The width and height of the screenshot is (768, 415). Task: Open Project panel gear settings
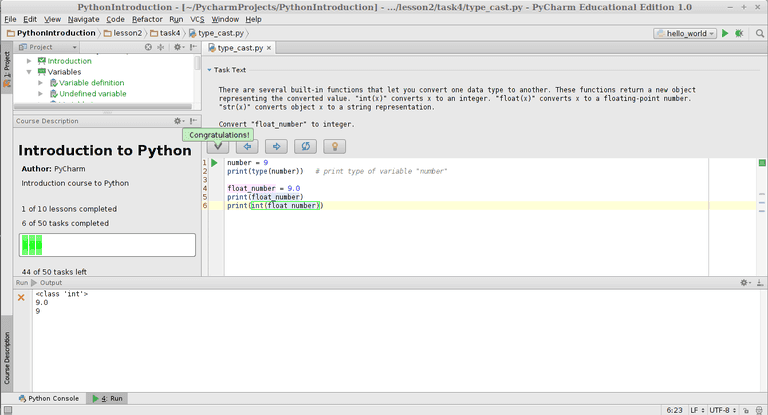click(x=178, y=47)
